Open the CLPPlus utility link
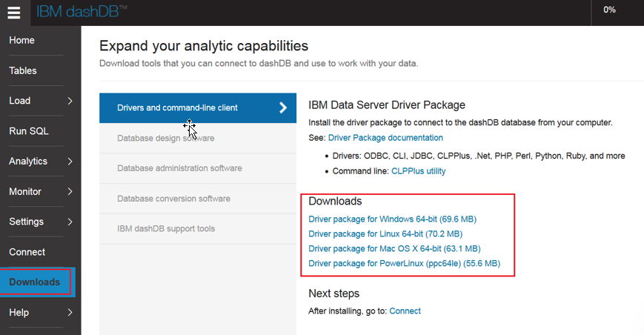Screen dimensions: 644x335 tap(418, 171)
